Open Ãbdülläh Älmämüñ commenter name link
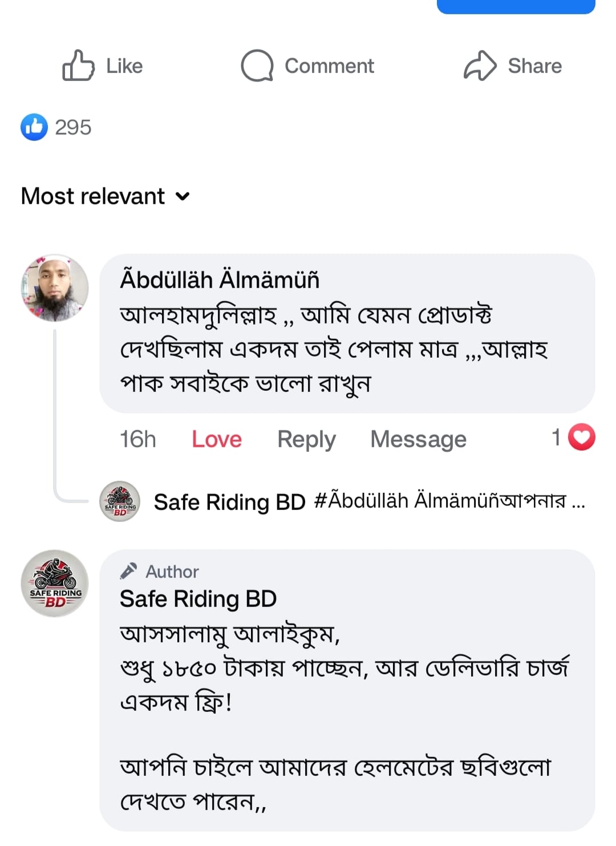This screenshot has width=616, height=846. [220, 280]
